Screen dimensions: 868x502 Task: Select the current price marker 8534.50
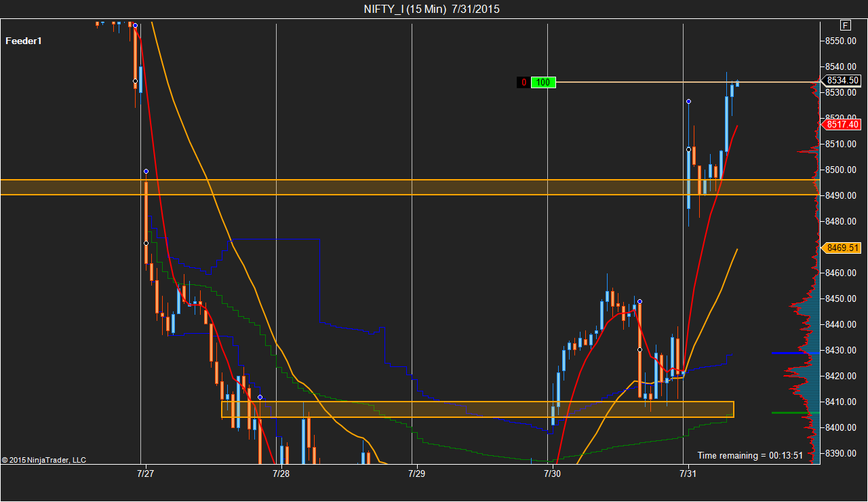(842, 80)
